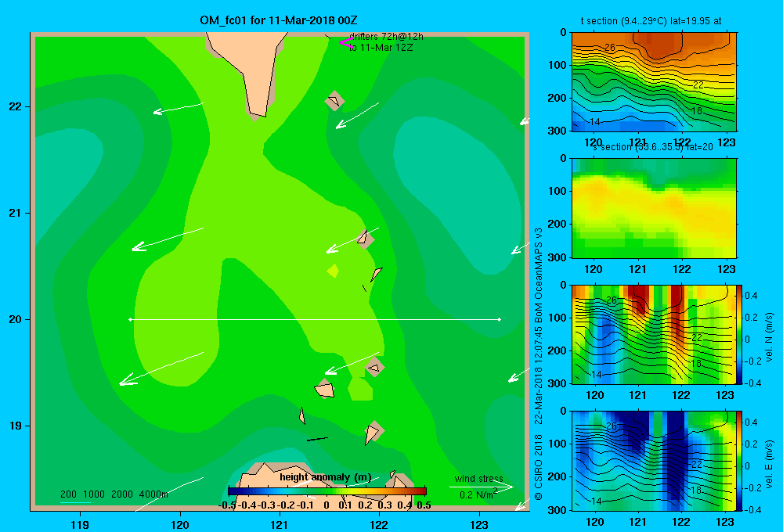This screenshot has width=783, height=532.
Task: Click latitude label "22" on main map axis
Action: click(x=16, y=106)
